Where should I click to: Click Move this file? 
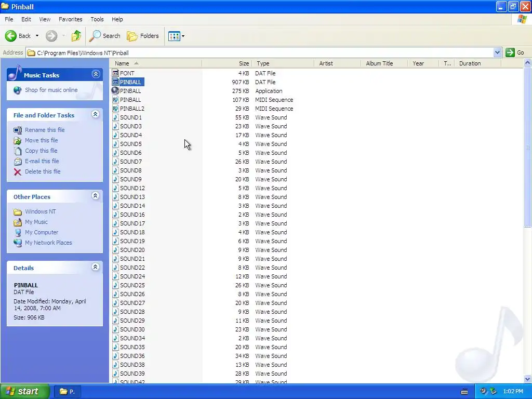pyautogui.click(x=42, y=140)
